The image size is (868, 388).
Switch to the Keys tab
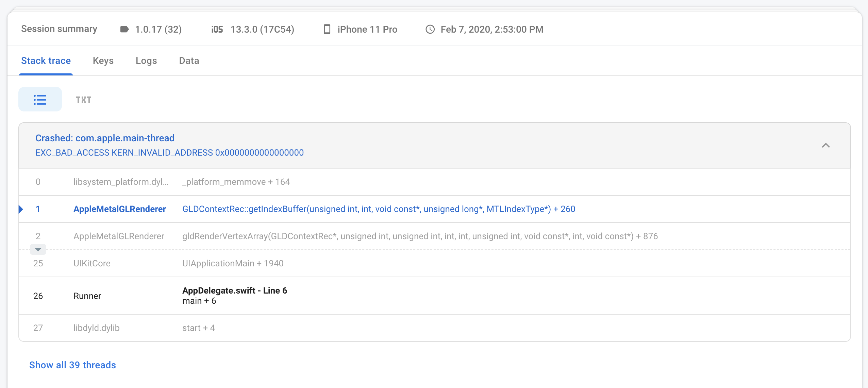(103, 60)
